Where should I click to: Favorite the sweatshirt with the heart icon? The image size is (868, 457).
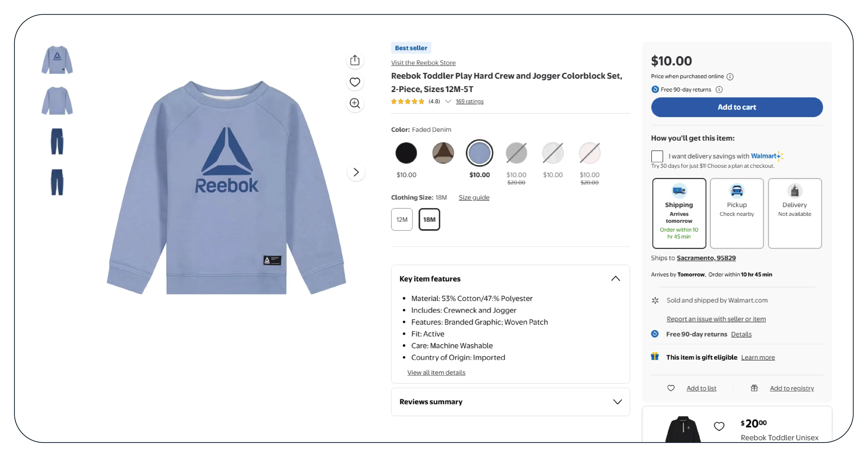(354, 82)
